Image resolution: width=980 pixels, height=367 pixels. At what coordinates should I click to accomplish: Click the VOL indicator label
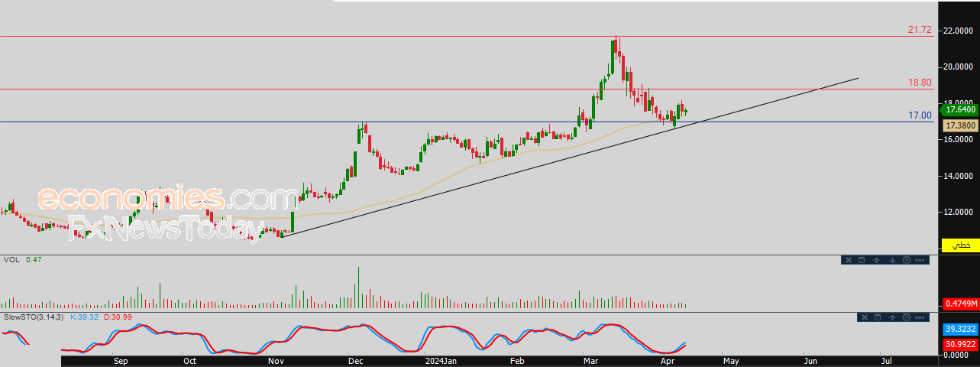pyautogui.click(x=11, y=260)
